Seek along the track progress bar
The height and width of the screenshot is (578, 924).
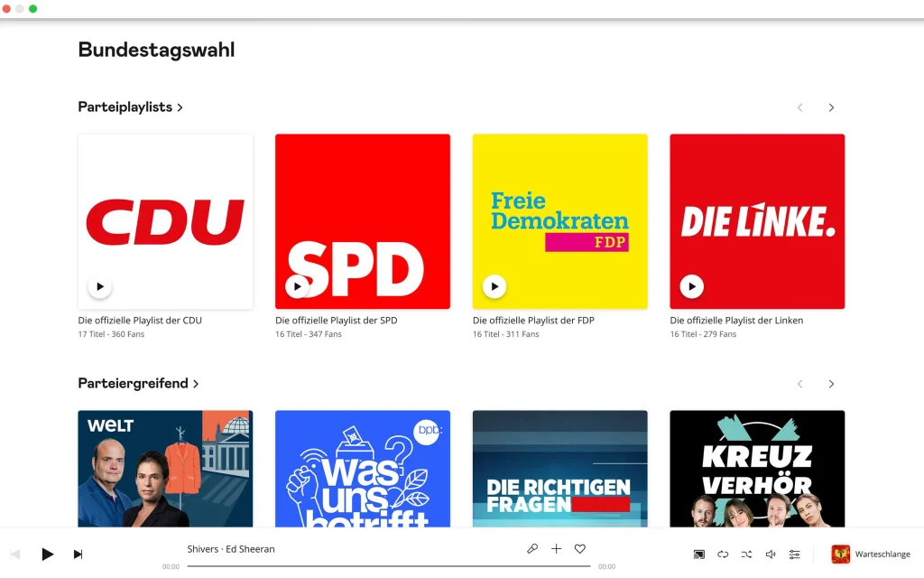[389, 566]
